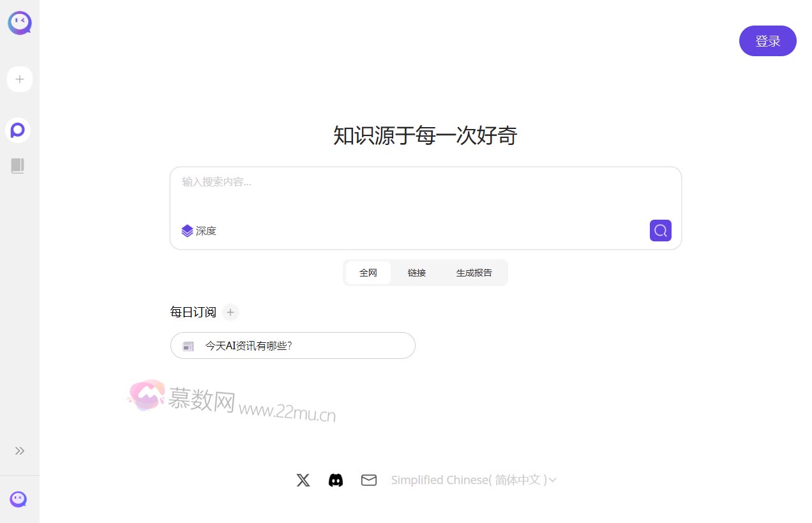Image resolution: width=812 pixels, height=523 pixels.
Task: Open the X (Twitter) social icon
Action: coord(303,480)
